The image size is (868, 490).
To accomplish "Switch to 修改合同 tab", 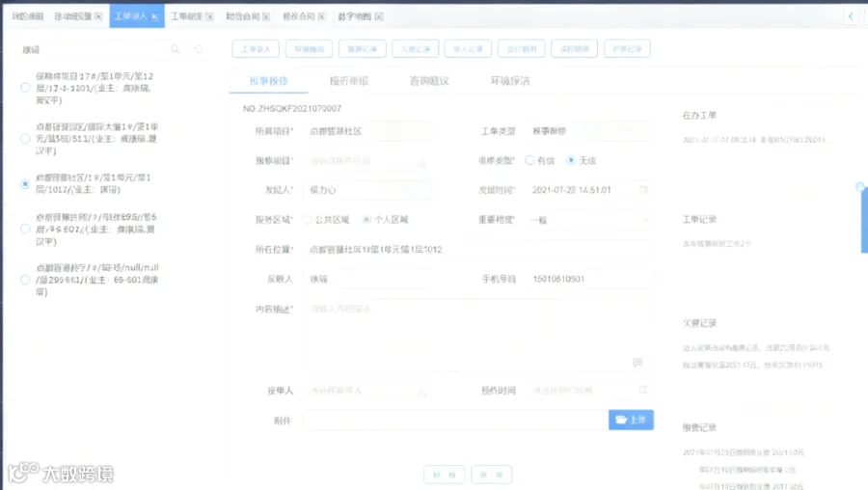I will click(298, 16).
